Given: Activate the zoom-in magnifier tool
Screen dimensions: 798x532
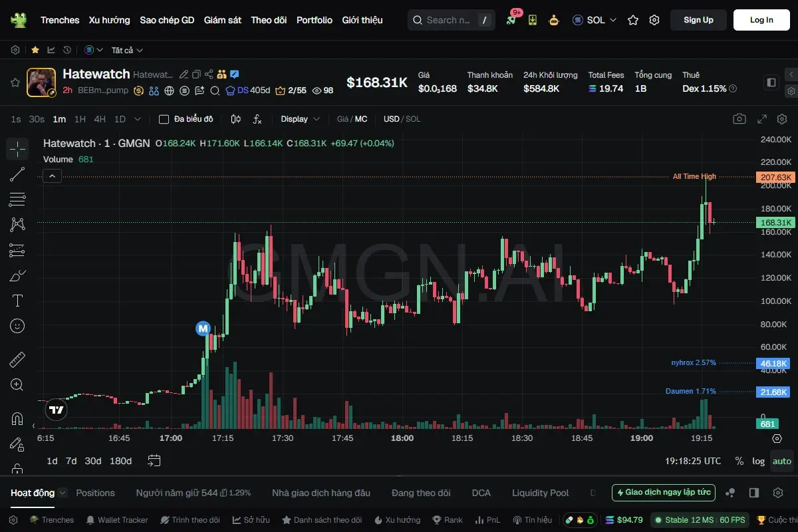Looking at the screenshot, I should click(17, 385).
